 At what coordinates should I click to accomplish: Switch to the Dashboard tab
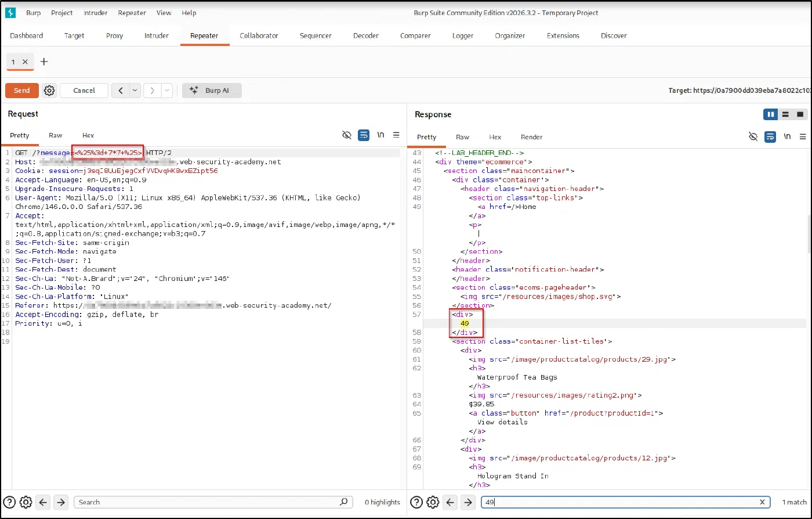(27, 35)
